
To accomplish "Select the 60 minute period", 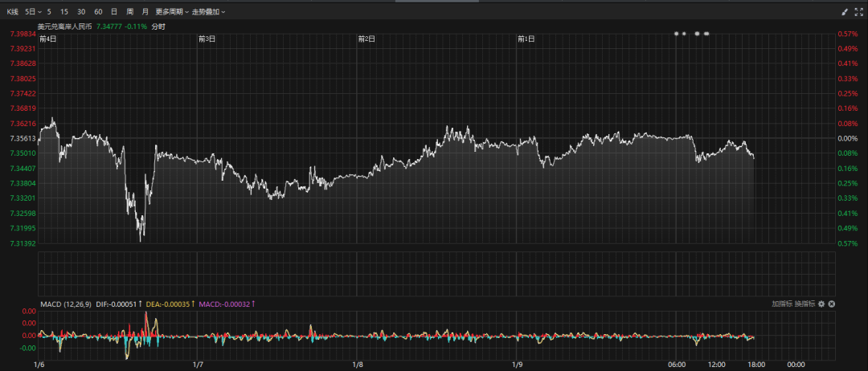I will click(98, 12).
